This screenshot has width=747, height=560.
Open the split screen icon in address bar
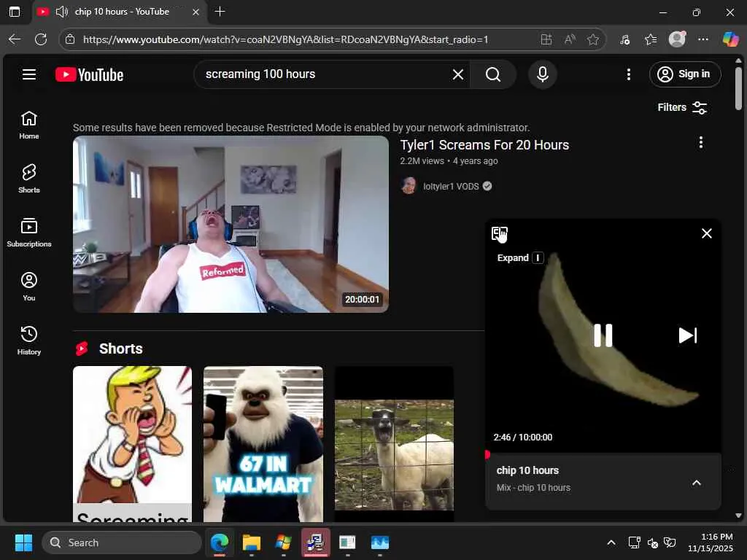click(x=546, y=39)
